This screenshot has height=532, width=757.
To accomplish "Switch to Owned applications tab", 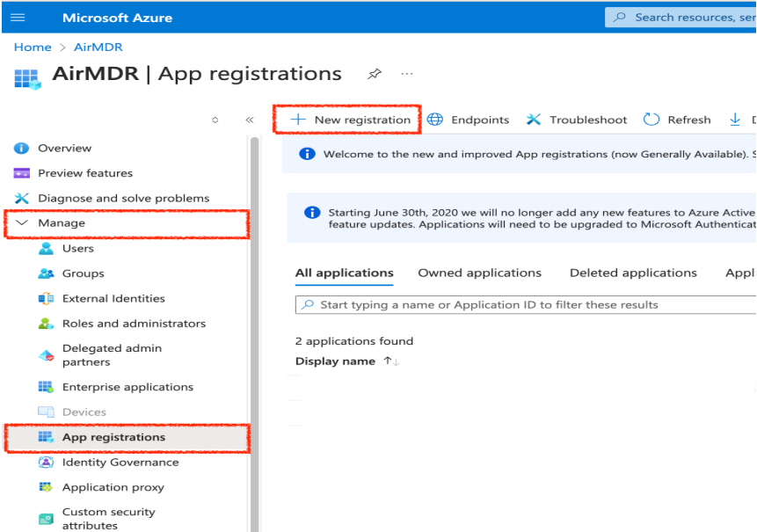I will (479, 273).
